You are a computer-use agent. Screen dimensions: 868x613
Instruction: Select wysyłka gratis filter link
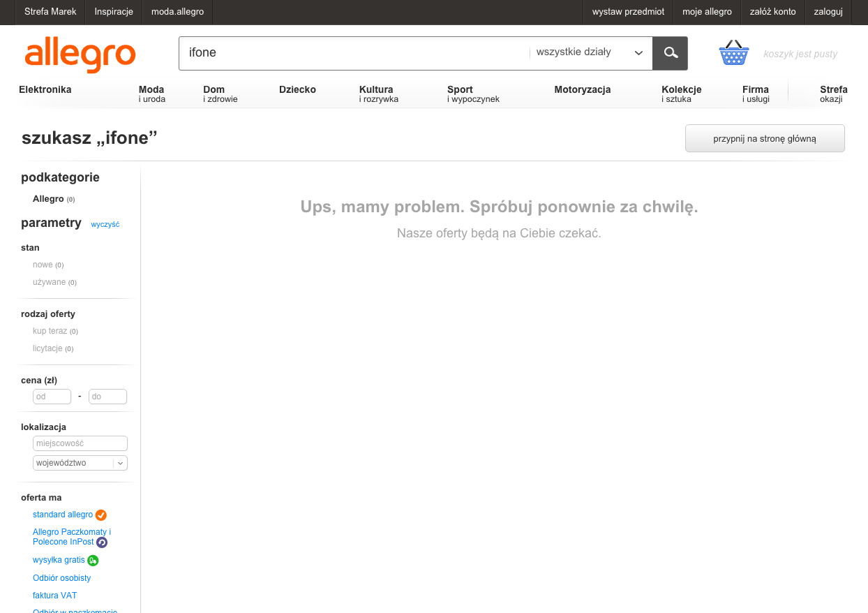click(x=59, y=560)
